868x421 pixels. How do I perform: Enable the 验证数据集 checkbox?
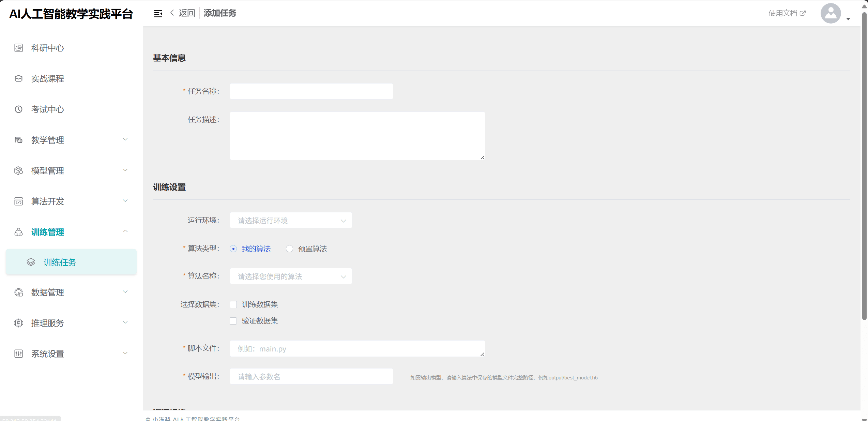(x=233, y=321)
